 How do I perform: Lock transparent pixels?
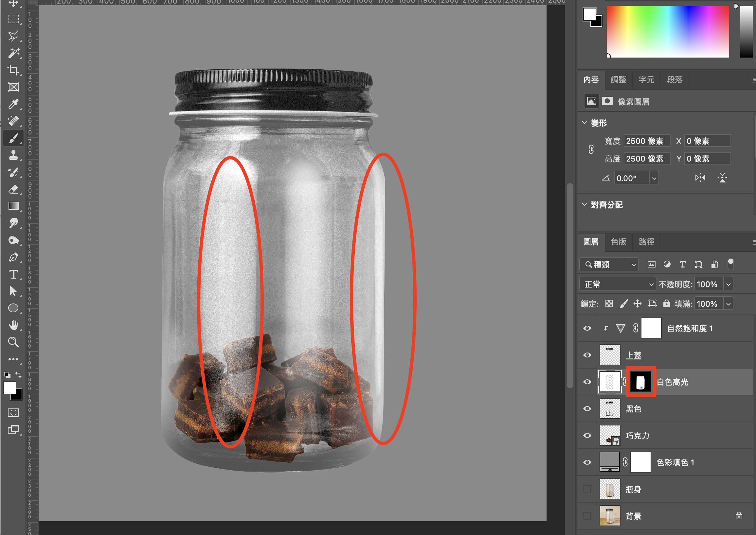click(x=609, y=304)
